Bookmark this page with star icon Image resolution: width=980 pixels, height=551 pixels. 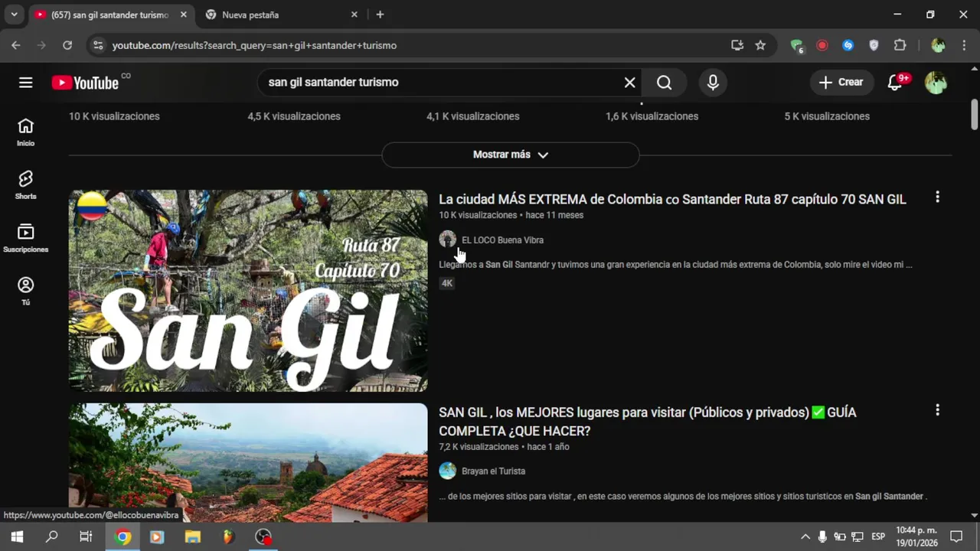tap(760, 45)
